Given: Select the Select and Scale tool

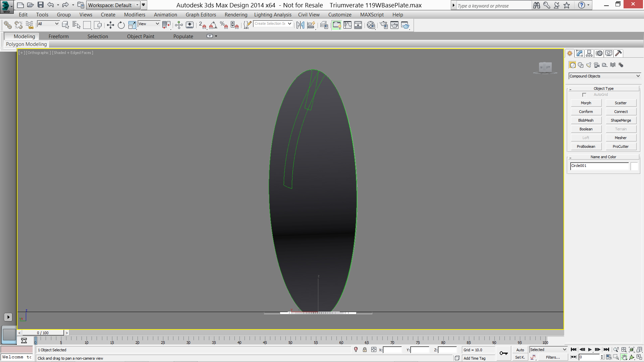Looking at the screenshot, I should pyautogui.click(x=132, y=25).
